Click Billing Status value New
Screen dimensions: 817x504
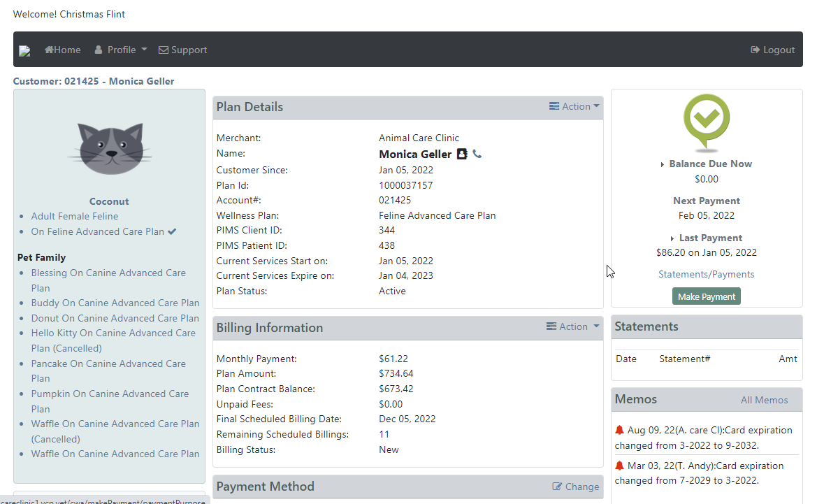click(x=389, y=449)
